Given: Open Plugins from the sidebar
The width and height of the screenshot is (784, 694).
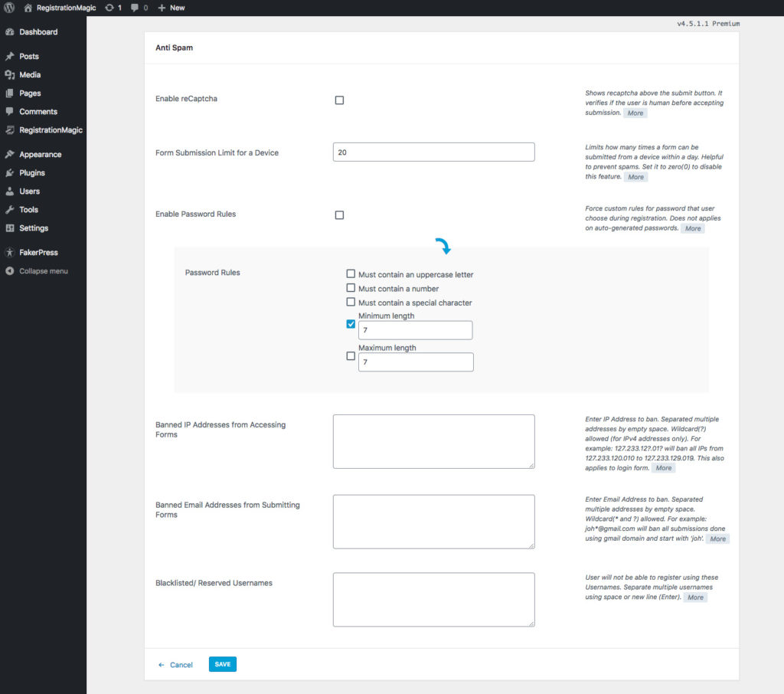Looking at the screenshot, I should (x=32, y=173).
